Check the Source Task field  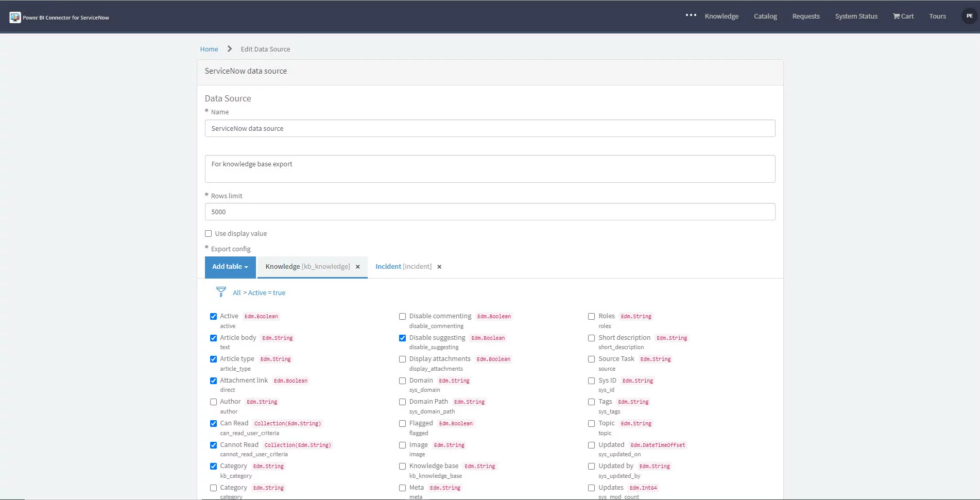click(592, 359)
